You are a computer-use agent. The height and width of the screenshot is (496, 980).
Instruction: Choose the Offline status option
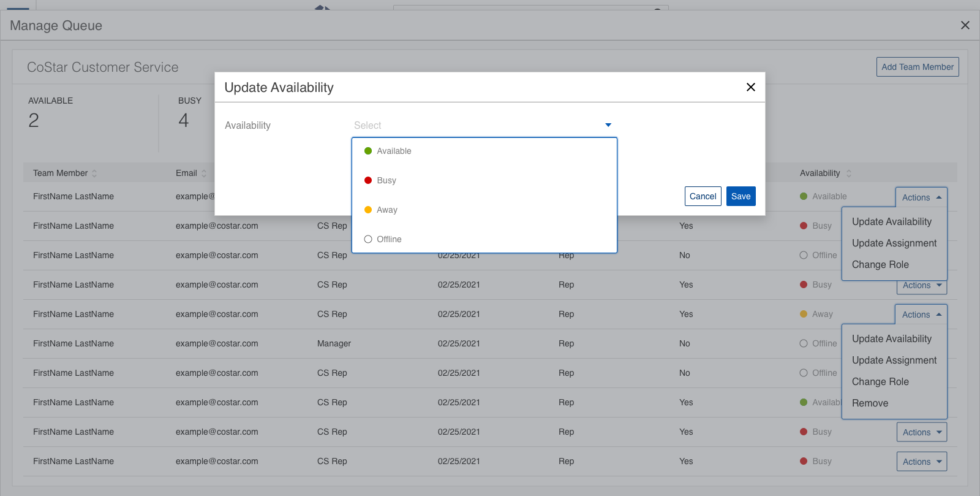389,239
